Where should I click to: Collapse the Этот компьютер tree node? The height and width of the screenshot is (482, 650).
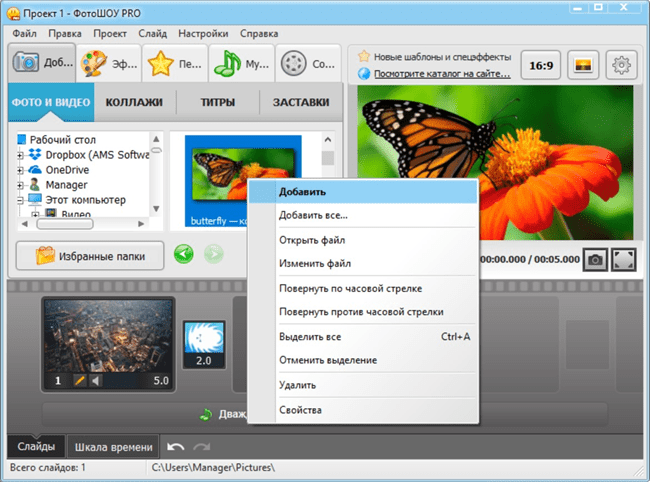(20, 200)
